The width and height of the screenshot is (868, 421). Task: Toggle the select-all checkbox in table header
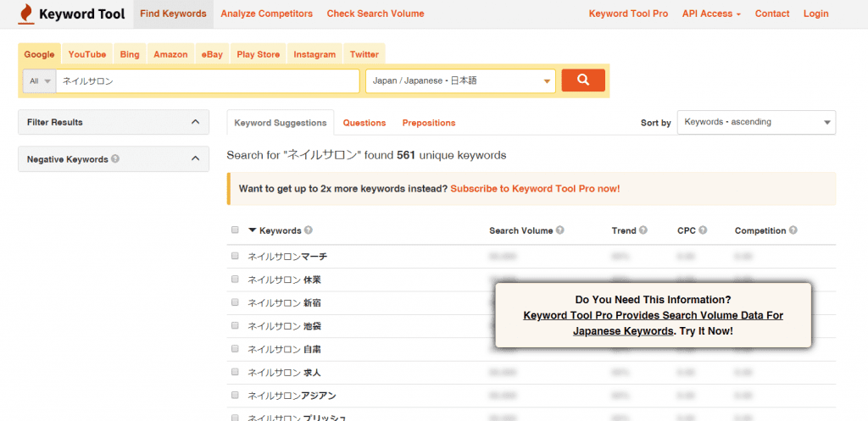tap(235, 230)
